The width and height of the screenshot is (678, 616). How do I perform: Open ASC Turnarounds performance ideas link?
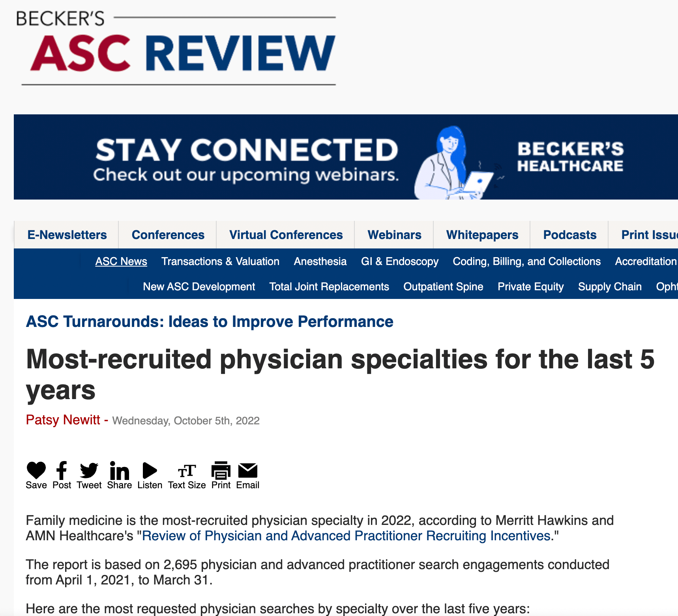(x=210, y=322)
